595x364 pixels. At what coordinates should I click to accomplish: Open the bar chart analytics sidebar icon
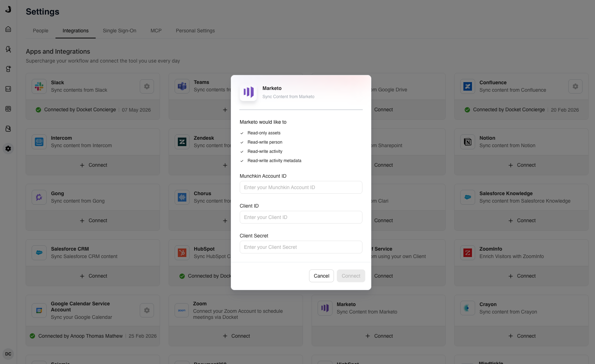(x=8, y=89)
